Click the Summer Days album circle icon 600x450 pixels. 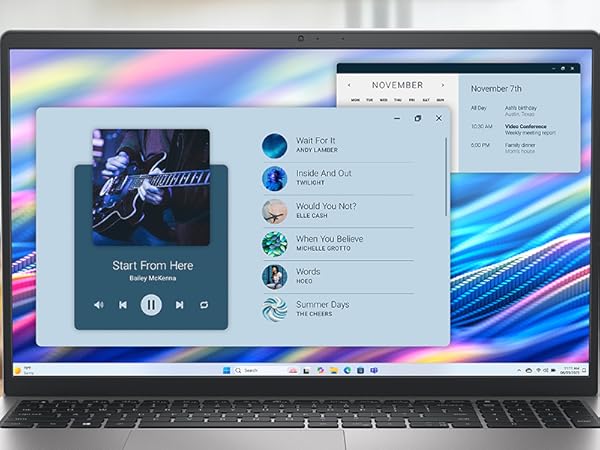tap(274, 310)
